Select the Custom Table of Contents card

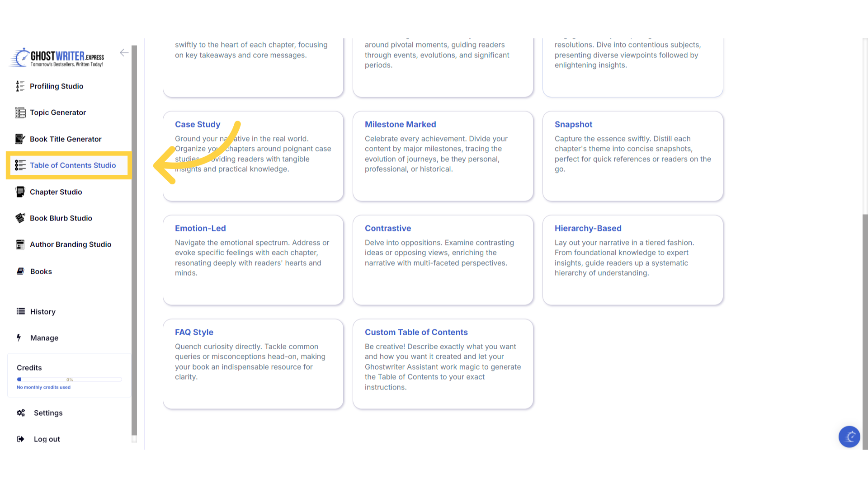[x=443, y=364]
